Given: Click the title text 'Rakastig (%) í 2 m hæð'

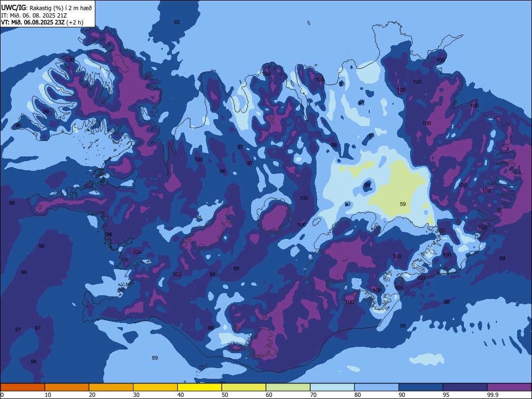Looking at the screenshot, I should pyautogui.click(x=61, y=8).
